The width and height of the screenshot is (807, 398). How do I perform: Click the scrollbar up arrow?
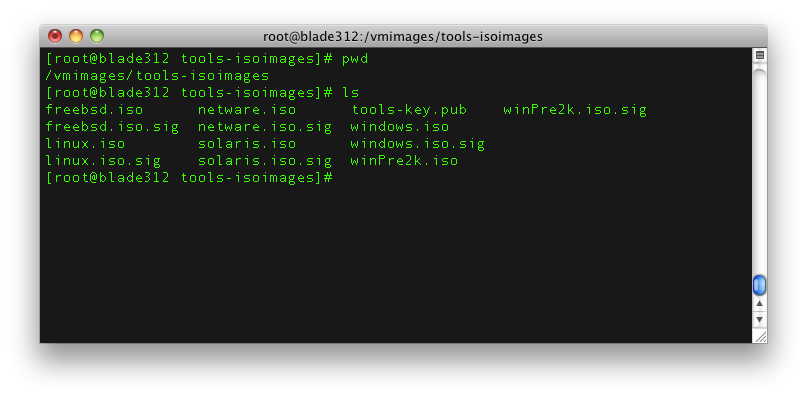click(760, 304)
